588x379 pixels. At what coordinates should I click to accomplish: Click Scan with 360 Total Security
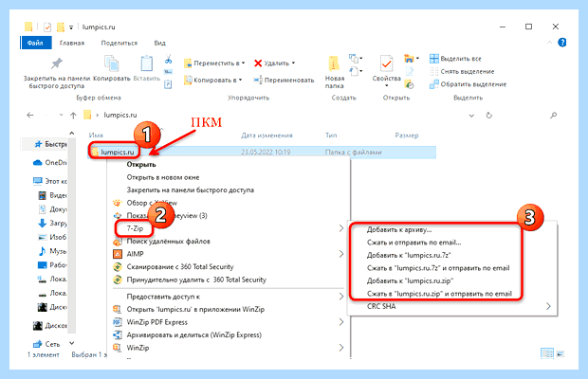(x=180, y=267)
